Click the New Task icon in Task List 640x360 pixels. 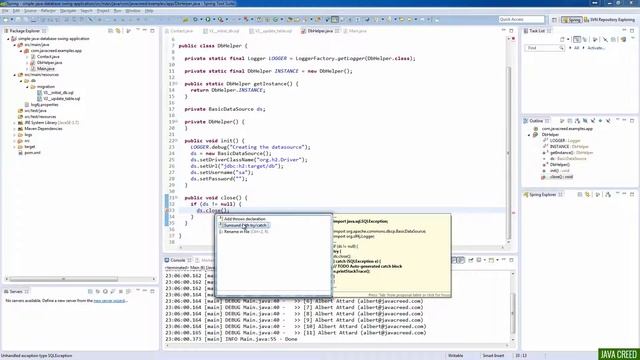click(x=562, y=39)
